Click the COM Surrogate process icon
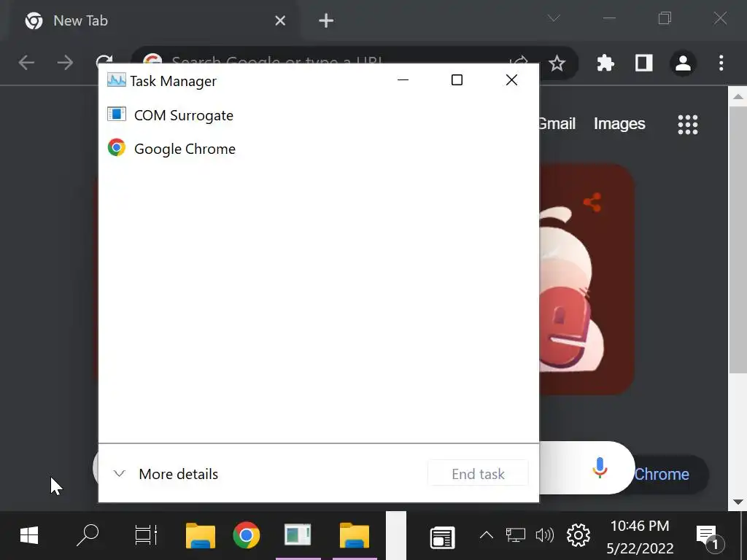 click(116, 114)
